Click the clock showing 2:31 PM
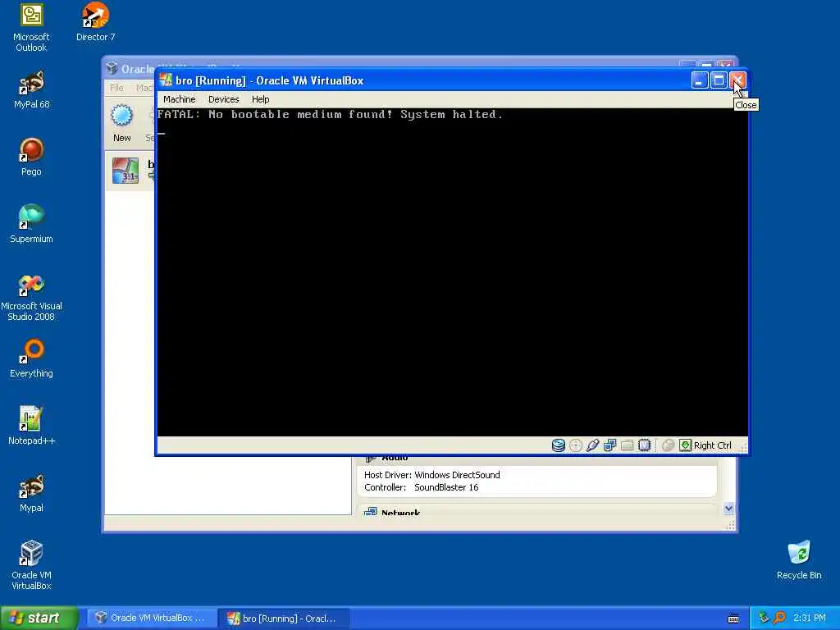This screenshot has width=840, height=630. point(810,619)
